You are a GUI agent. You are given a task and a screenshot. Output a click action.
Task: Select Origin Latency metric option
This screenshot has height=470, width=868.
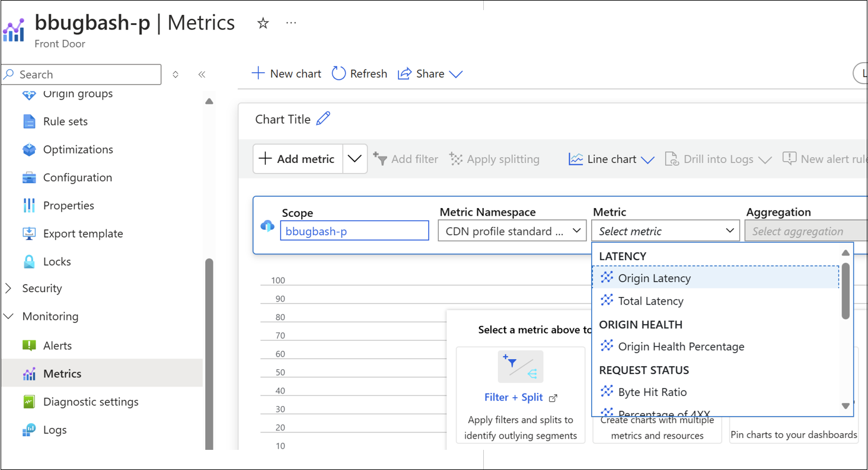point(654,278)
